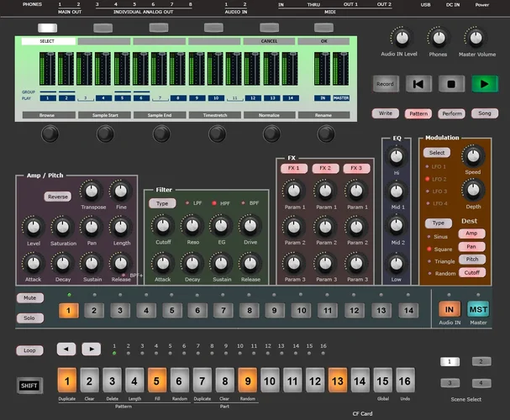Open Browse in the display menu
Image resolution: width=510 pixels, height=420 pixels.
tap(47, 115)
